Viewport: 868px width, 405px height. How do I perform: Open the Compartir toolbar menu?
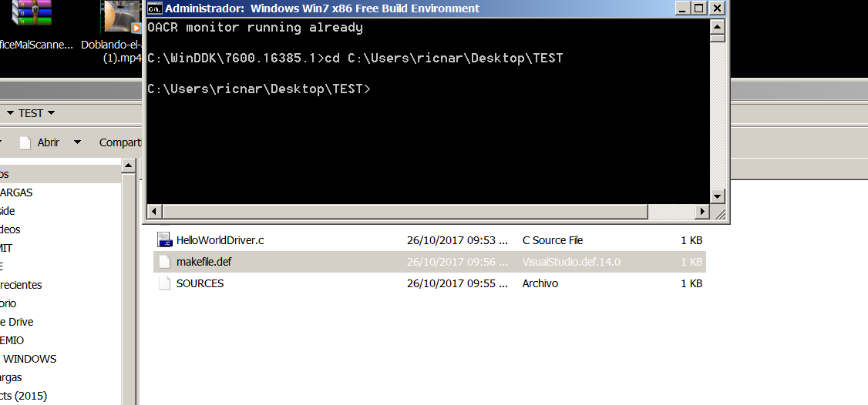120,142
